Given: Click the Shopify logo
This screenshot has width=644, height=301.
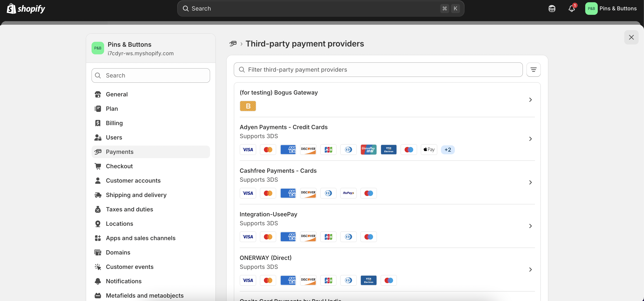Looking at the screenshot, I should tap(26, 9).
